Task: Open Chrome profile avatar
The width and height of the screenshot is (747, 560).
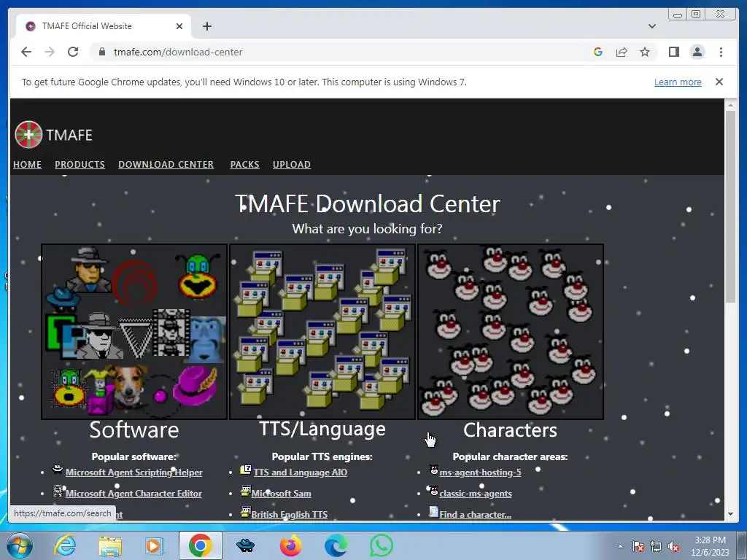Action: pos(697,52)
